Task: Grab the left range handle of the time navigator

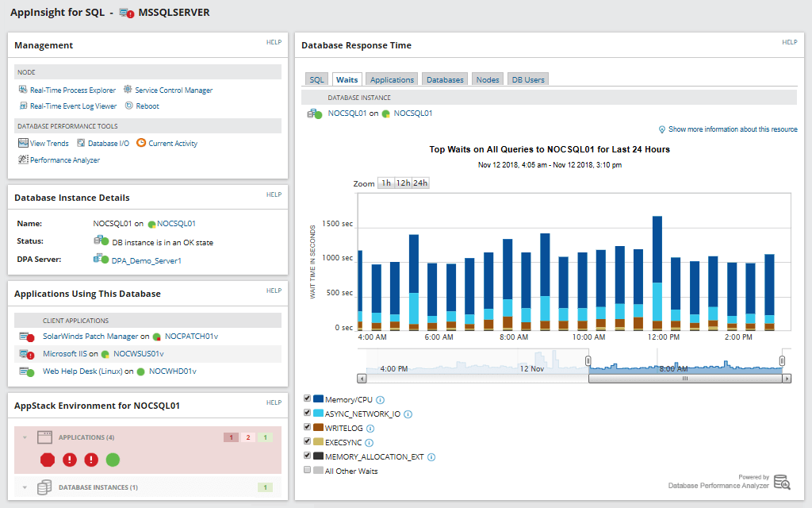Action: point(588,360)
